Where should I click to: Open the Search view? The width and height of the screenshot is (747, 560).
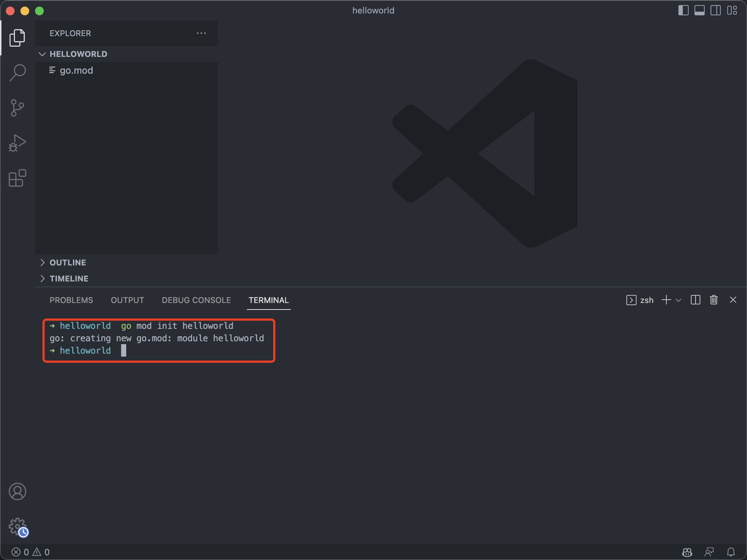17,72
